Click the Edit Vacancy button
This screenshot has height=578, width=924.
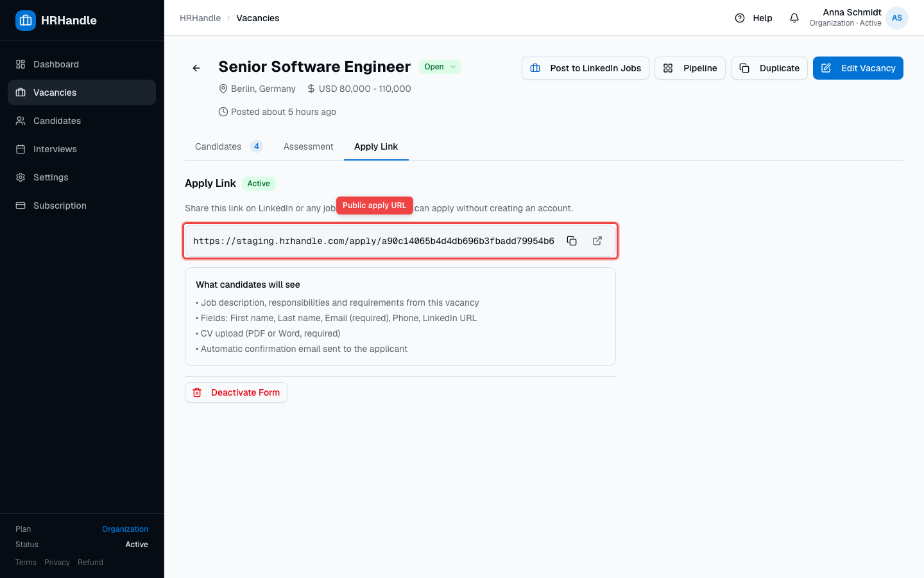pos(858,68)
